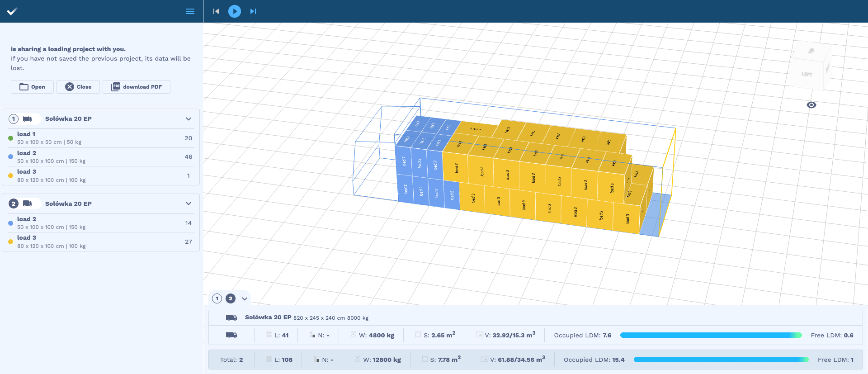The height and width of the screenshot is (374, 868).
Task: Jump to first loading step
Action: point(216,11)
